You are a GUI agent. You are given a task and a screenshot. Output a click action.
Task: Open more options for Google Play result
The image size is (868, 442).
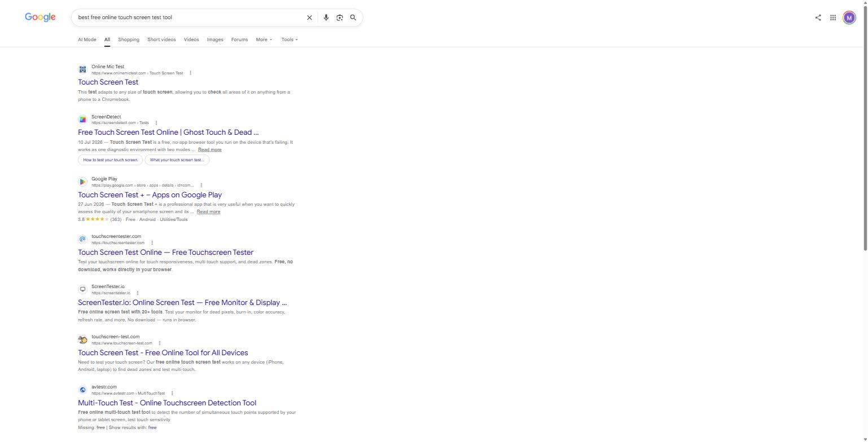201,185
